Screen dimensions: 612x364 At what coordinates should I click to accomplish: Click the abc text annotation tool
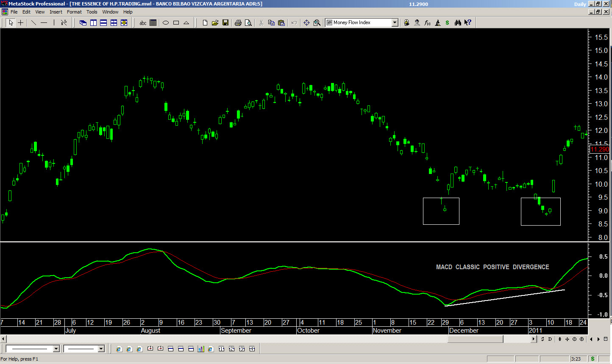coord(143,23)
